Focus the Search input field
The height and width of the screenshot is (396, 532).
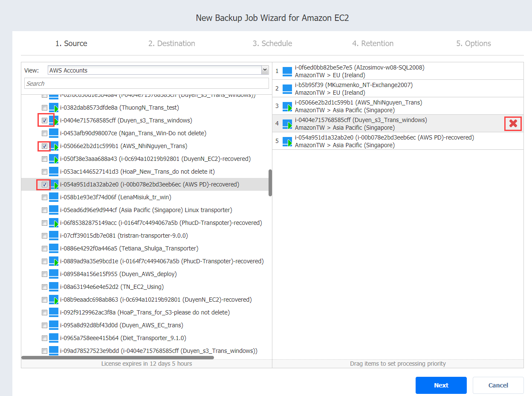click(147, 83)
